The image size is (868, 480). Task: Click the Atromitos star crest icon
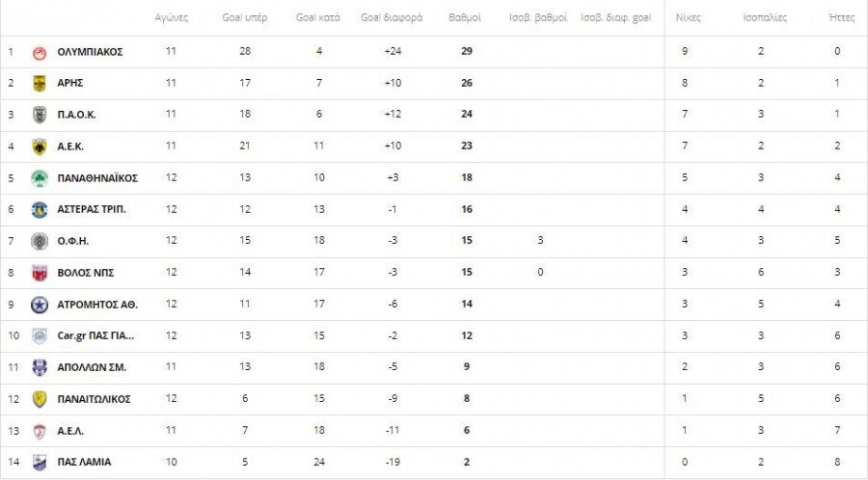[40, 305]
